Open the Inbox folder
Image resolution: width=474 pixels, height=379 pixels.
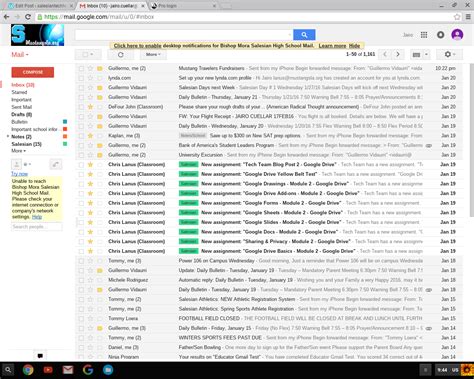(x=23, y=85)
